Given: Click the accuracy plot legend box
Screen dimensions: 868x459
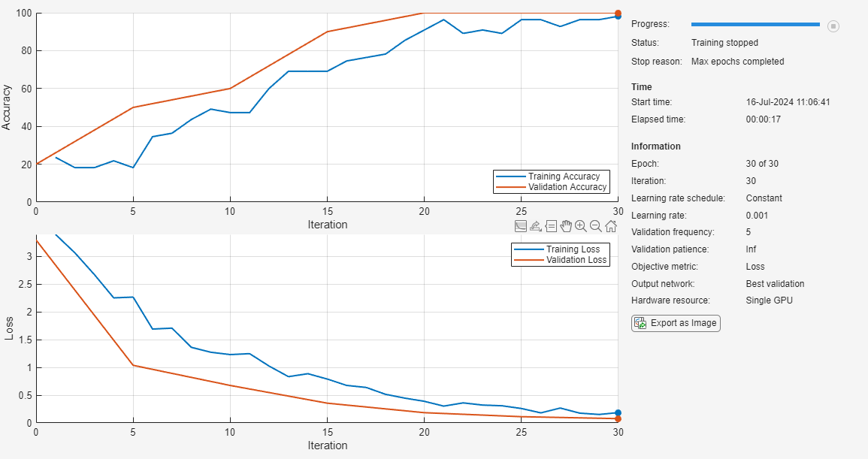Looking at the screenshot, I should pos(552,180).
